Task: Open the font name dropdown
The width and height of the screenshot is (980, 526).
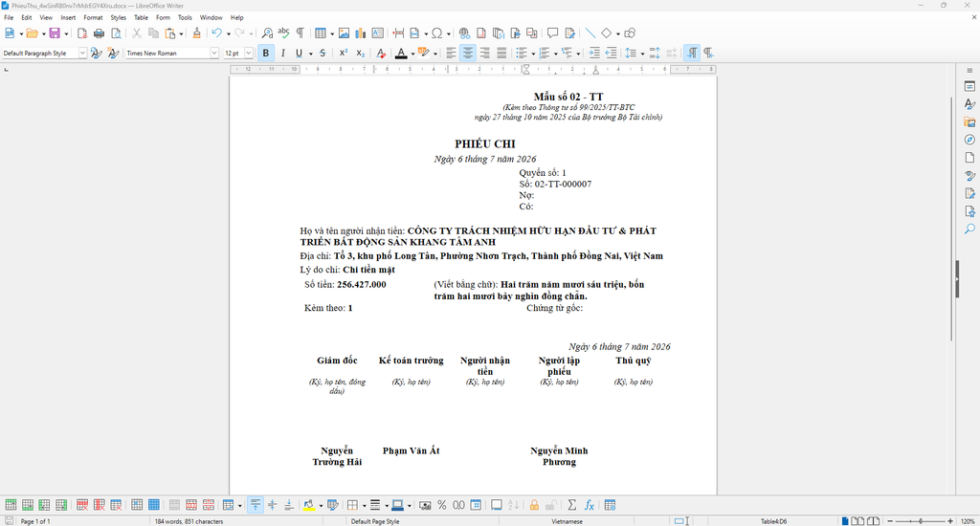Action: (213, 54)
